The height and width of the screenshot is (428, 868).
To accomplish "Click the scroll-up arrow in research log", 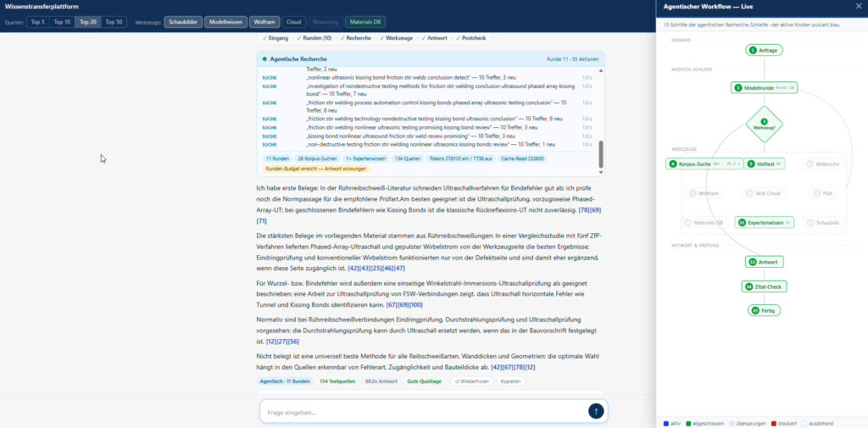I will pyautogui.click(x=601, y=71).
